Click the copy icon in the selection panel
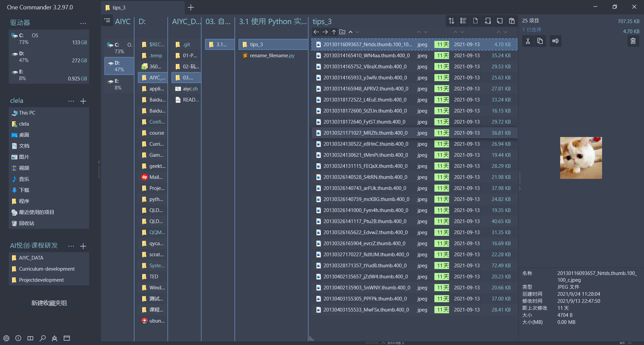644x345 pixels. coord(540,41)
